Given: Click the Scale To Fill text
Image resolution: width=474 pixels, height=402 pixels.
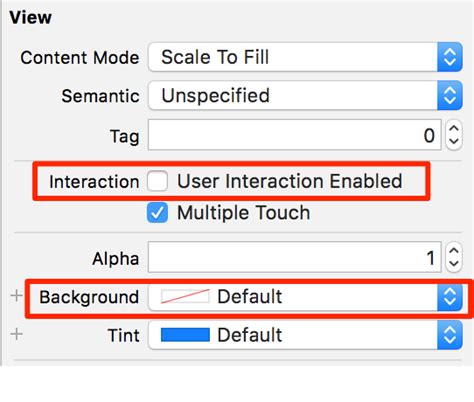Looking at the screenshot, I should point(215,57).
